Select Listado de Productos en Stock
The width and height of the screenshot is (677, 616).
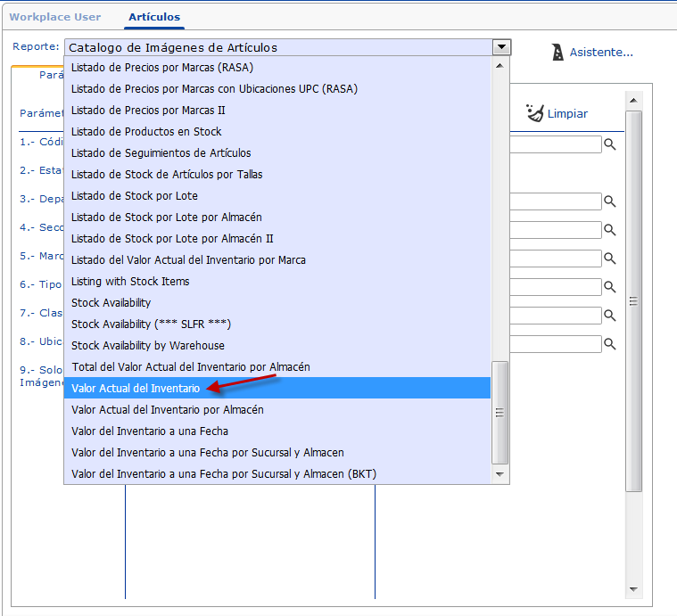coord(146,132)
